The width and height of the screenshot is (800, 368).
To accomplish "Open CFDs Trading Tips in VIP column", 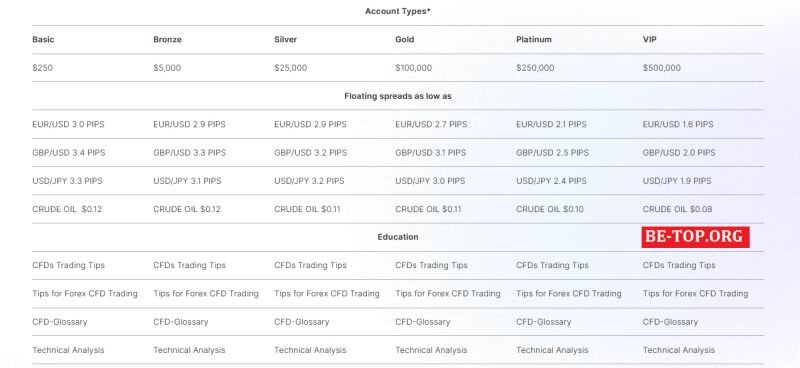I will (x=679, y=265).
